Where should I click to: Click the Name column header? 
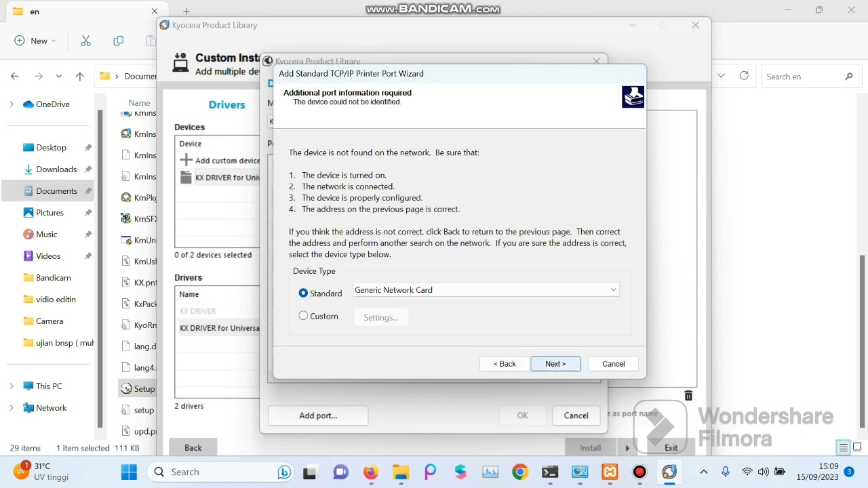pyautogui.click(x=139, y=103)
